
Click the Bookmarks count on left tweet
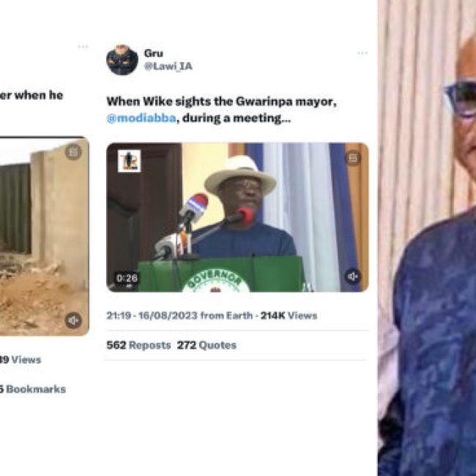tap(33, 389)
